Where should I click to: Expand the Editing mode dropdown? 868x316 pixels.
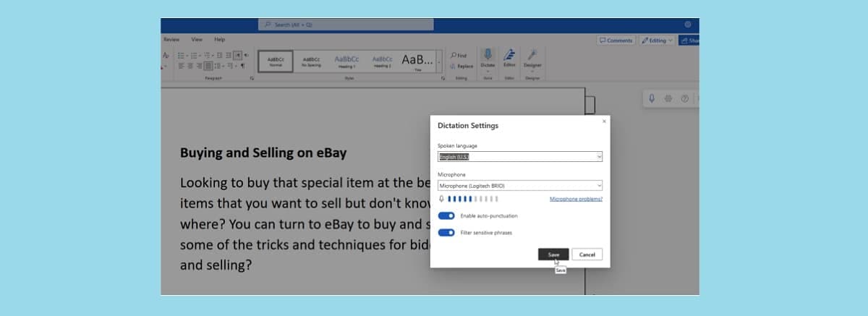(658, 40)
